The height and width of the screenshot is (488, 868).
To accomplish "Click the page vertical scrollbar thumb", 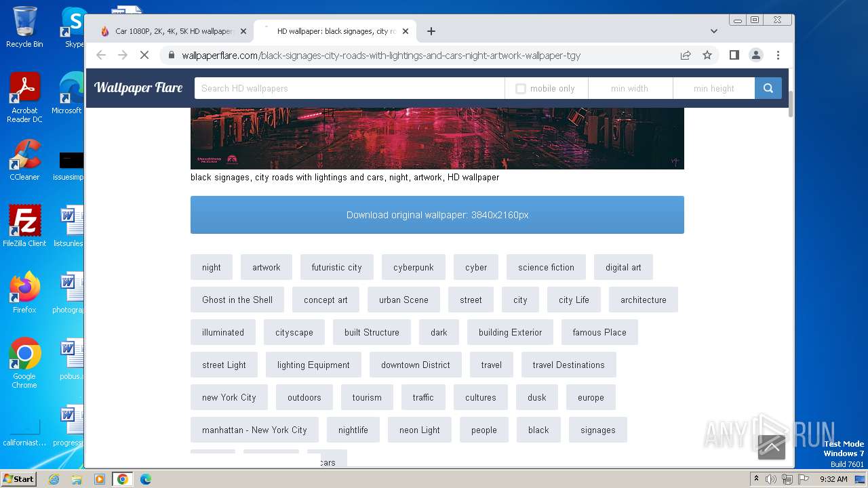I will [x=791, y=104].
